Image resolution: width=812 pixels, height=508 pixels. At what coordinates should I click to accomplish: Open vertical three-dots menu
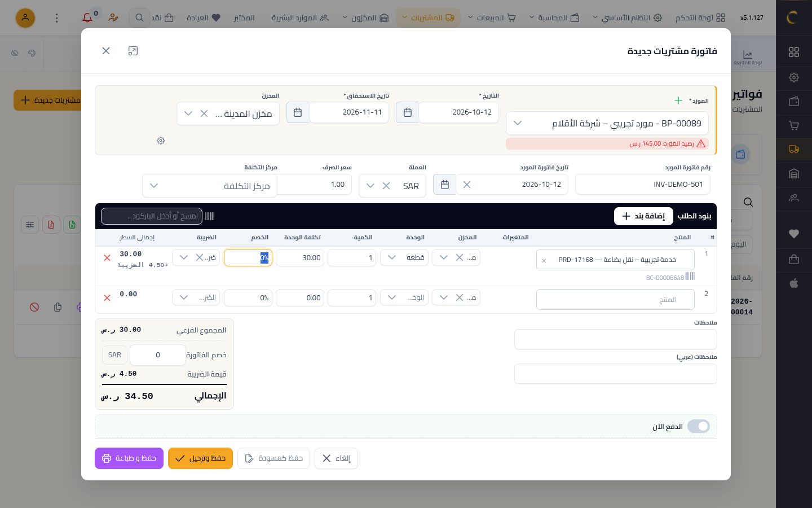point(56,18)
